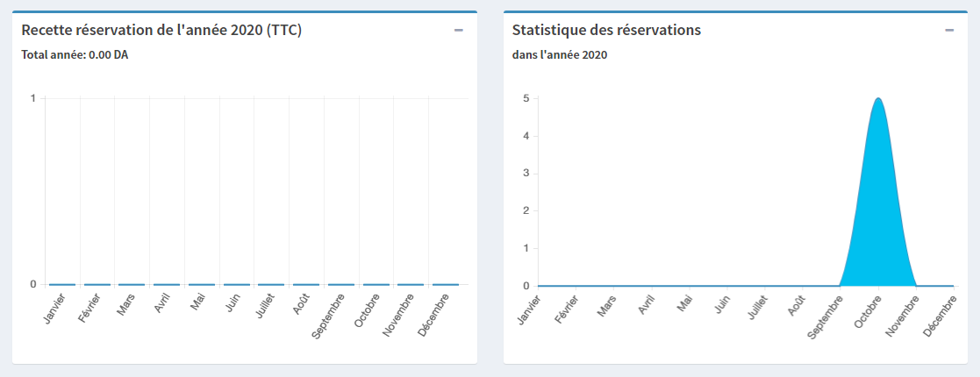Click the value 5 on reservations y-axis
The height and width of the screenshot is (377, 980).
click(x=525, y=98)
